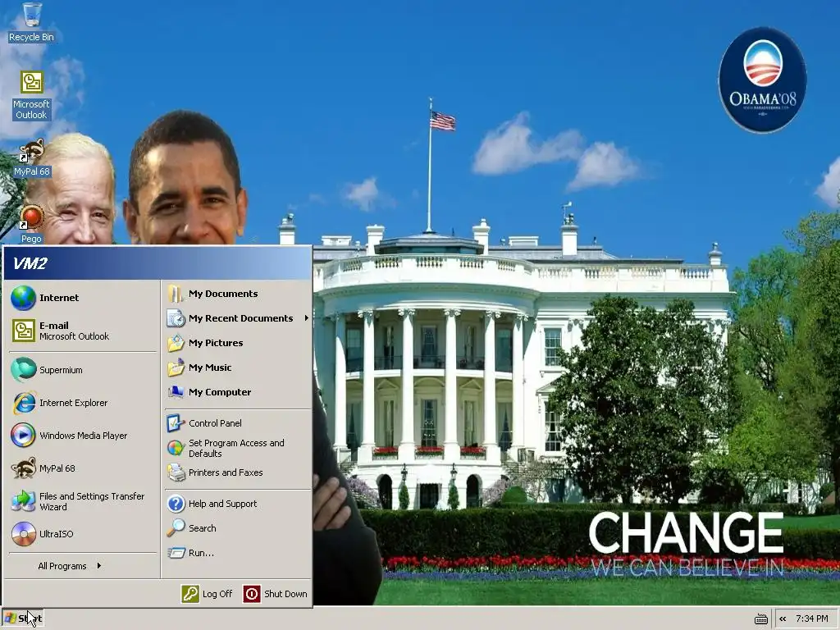The width and height of the screenshot is (840, 630).
Task: Open My Music folder
Action: click(x=238, y=367)
